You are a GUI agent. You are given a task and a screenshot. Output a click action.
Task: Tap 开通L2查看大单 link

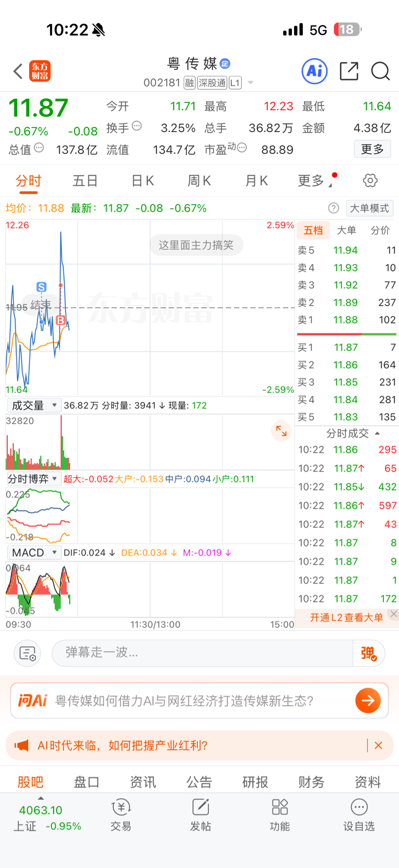pos(347,617)
